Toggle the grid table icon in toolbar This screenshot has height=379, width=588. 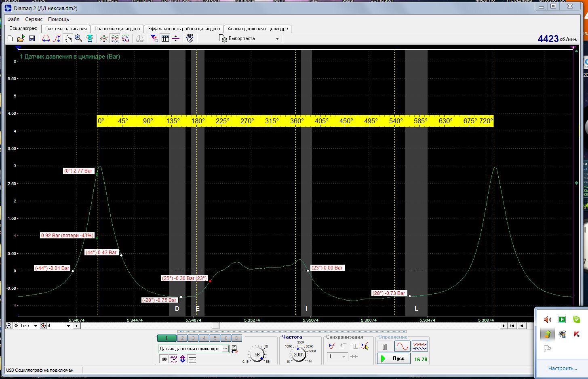click(x=165, y=38)
